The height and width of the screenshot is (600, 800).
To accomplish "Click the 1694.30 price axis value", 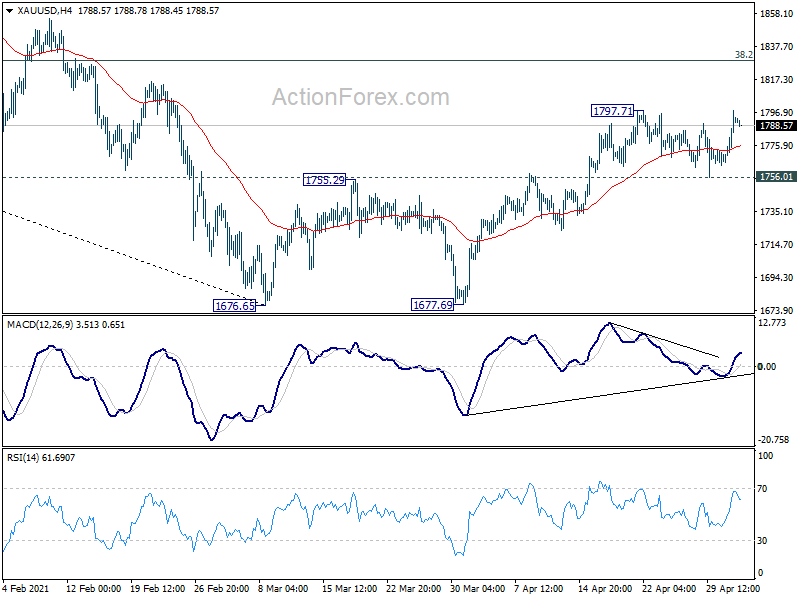I will [776, 278].
